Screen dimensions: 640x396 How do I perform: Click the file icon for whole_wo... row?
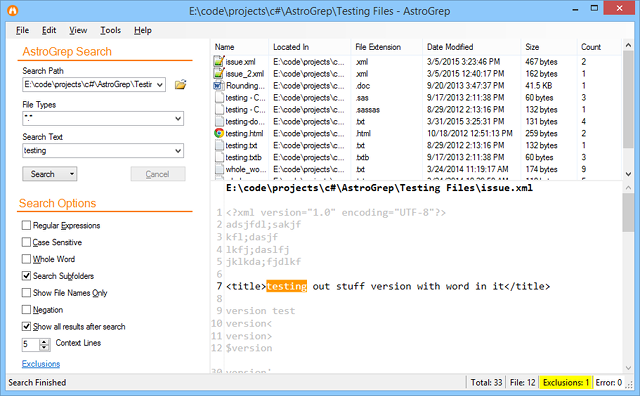[x=219, y=169]
